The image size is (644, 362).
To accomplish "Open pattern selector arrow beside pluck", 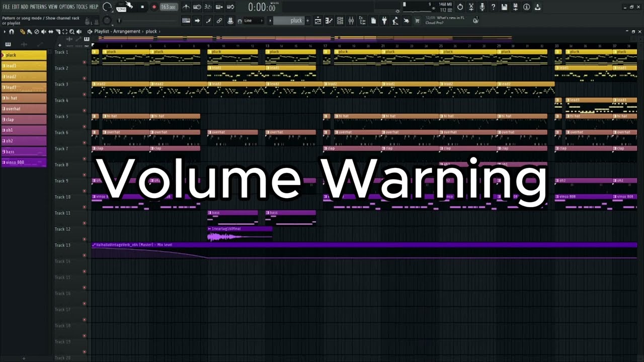I will pyautogui.click(x=270, y=21).
